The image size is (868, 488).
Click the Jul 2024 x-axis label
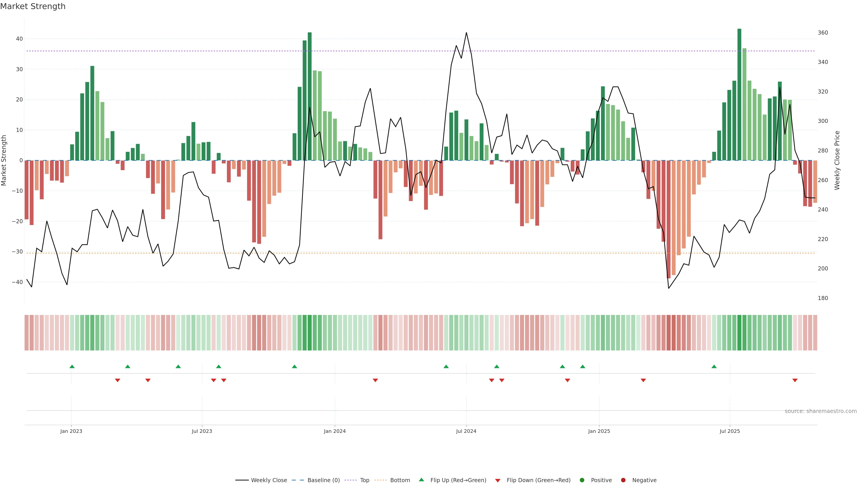[466, 431]
